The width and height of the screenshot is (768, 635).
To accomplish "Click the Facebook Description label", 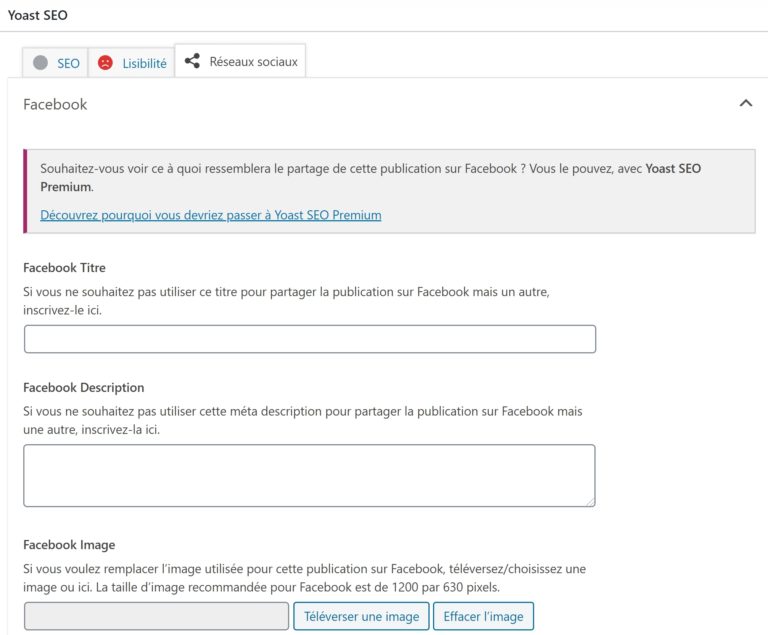I will point(84,388).
